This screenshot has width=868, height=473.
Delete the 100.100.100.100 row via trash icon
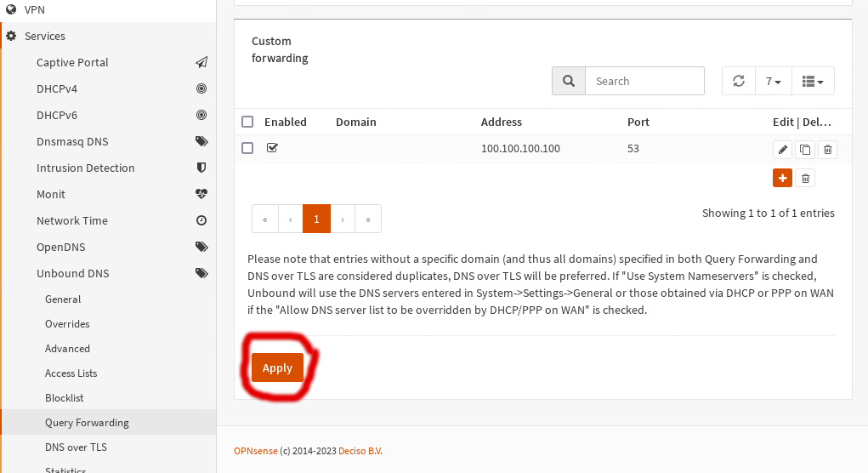[828, 150]
